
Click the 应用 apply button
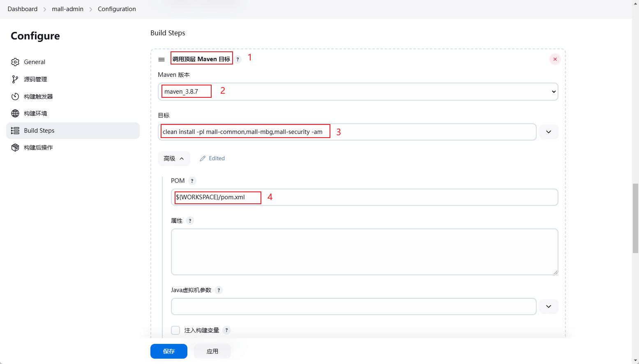click(212, 351)
